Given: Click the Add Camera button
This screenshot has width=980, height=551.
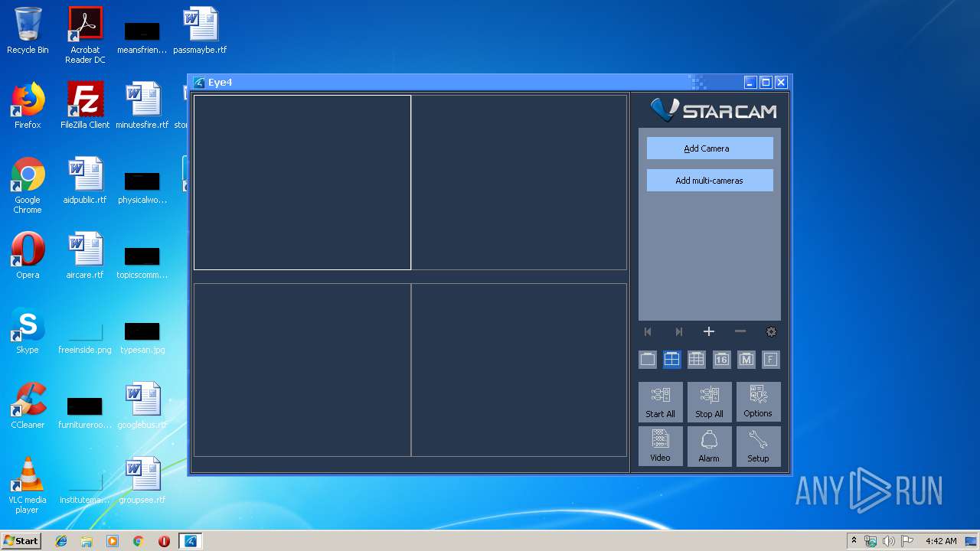Looking at the screenshot, I should click(x=710, y=148).
